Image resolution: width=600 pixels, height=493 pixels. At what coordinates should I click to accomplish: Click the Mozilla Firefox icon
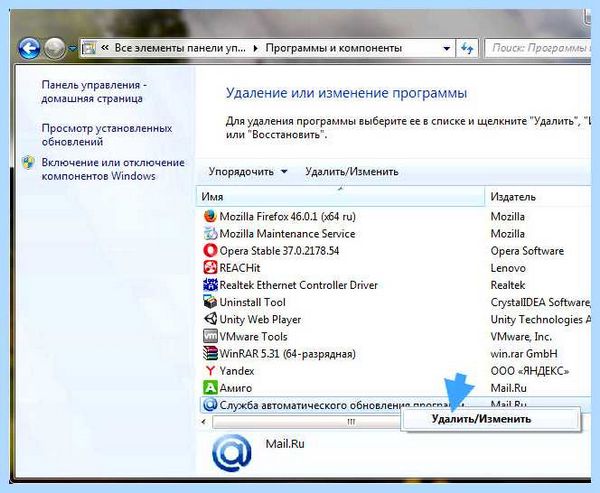pos(210,216)
